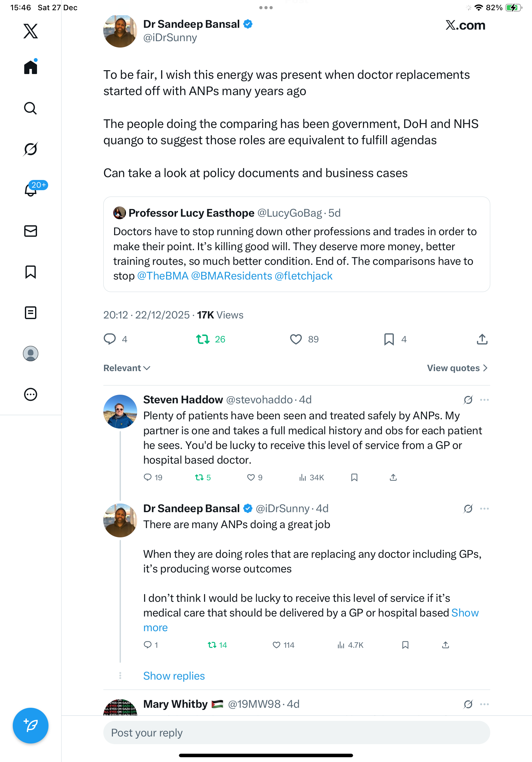Toggle repost on the main post

click(x=203, y=339)
